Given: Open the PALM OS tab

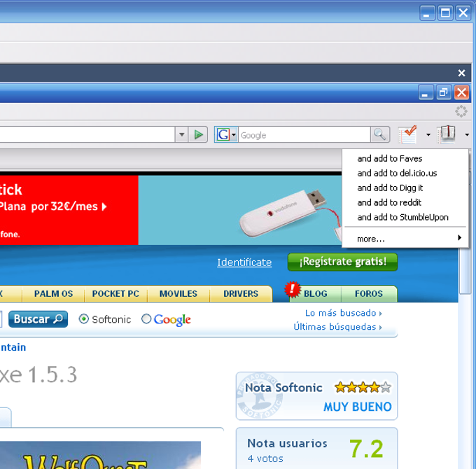Looking at the screenshot, I should 53,293.
